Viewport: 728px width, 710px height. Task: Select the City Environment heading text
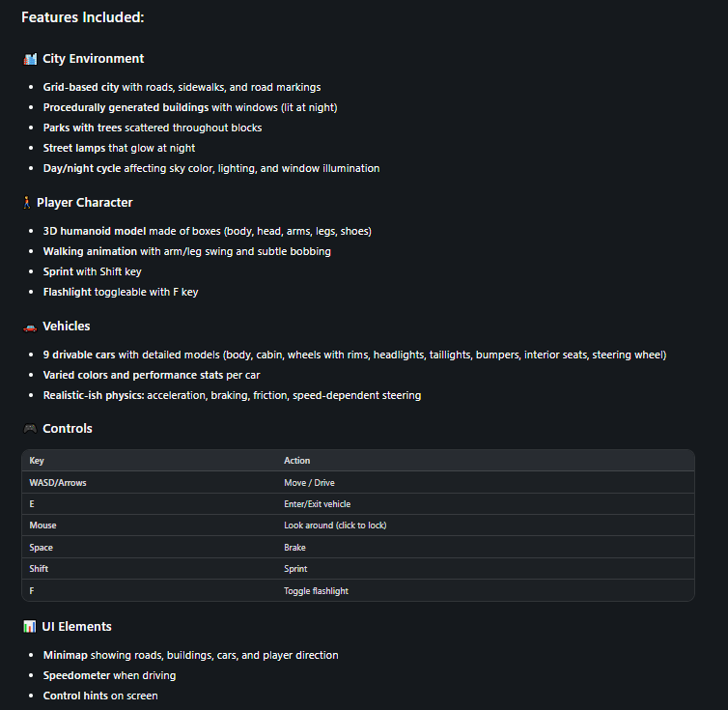[94, 59]
